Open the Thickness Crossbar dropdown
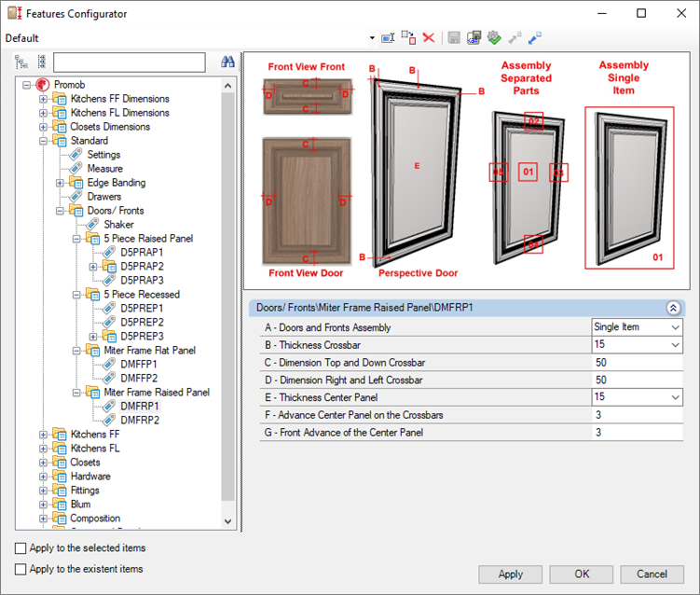 point(674,345)
